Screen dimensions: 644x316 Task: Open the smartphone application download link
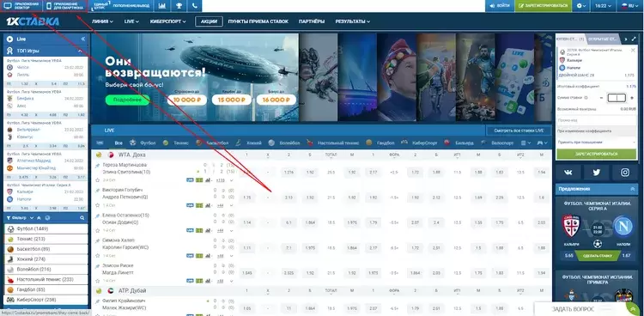click(65, 6)
